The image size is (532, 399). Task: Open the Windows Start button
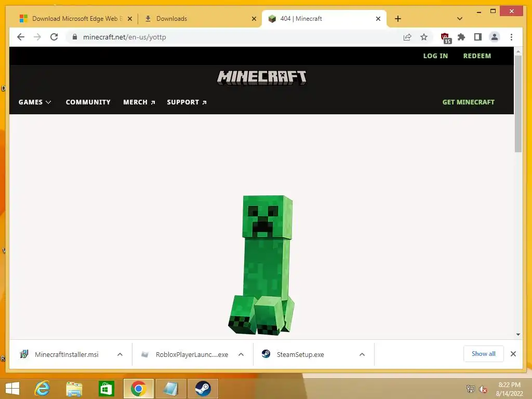(12, 389)
